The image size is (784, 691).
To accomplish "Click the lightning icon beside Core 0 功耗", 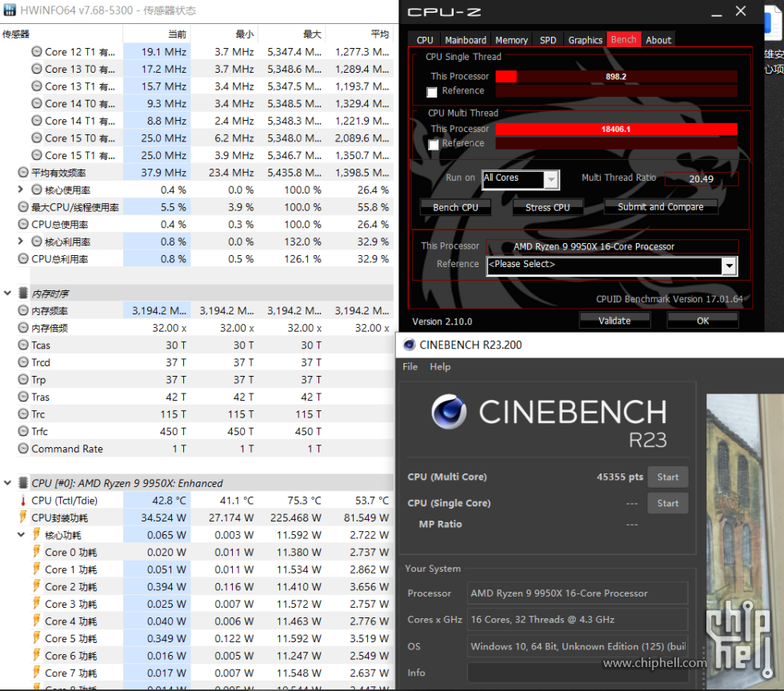I will click(x=37, y=553).
